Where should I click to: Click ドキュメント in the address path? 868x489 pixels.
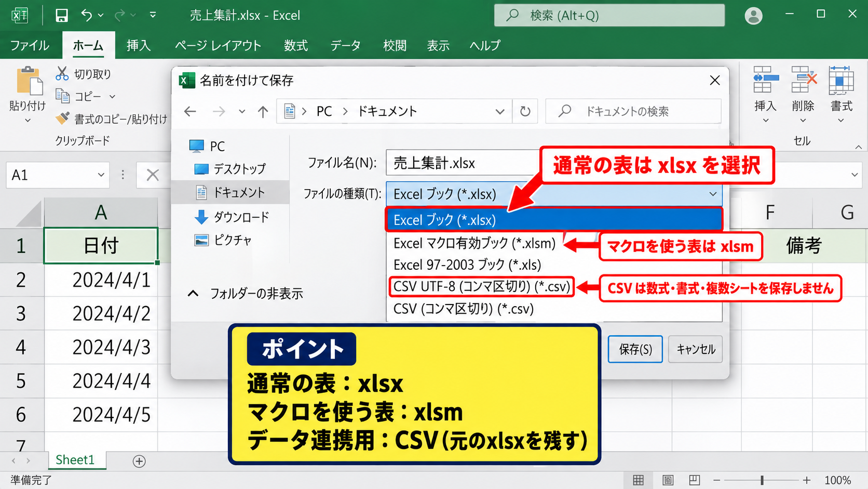[x=387, y=111]
